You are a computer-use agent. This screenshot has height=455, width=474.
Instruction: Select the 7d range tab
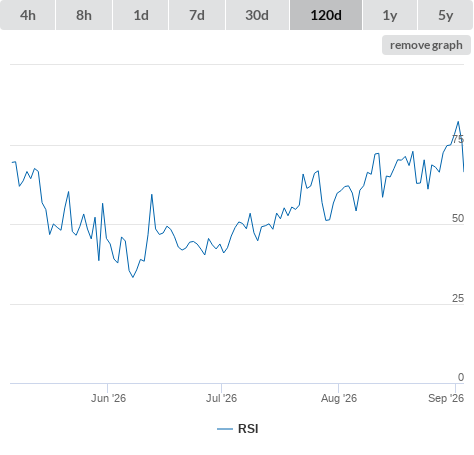click(197, 15)
